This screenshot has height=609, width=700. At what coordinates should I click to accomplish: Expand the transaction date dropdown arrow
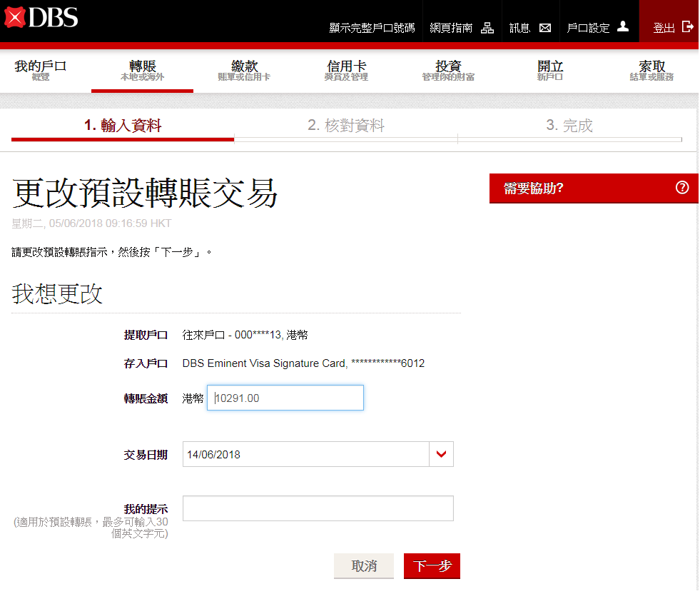click(441, 454)
